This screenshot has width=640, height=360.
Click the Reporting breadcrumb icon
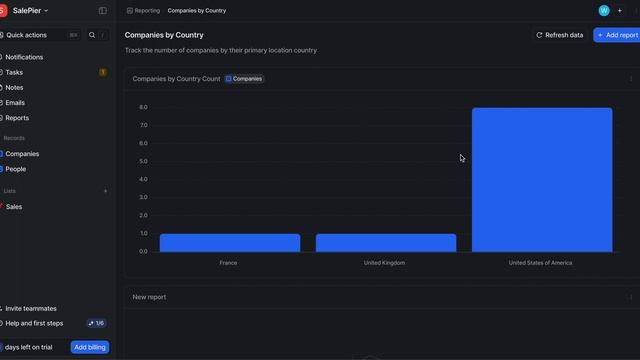pos(129,11)
